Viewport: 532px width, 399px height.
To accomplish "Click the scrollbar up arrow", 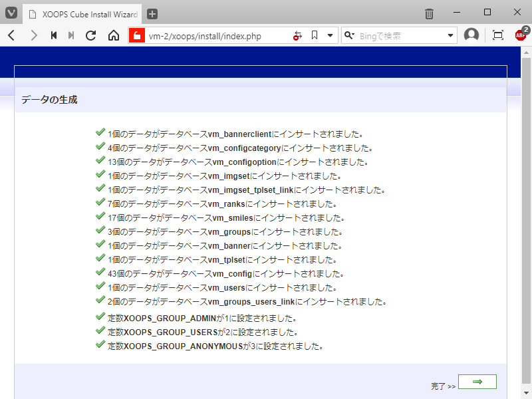I will (x=526, y=53).
